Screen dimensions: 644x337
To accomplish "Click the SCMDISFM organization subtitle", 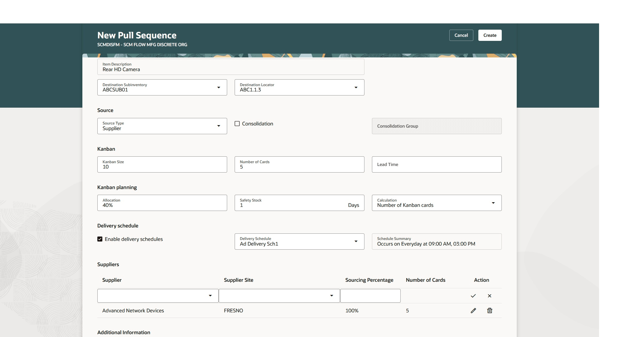I will tap(142, 45).
